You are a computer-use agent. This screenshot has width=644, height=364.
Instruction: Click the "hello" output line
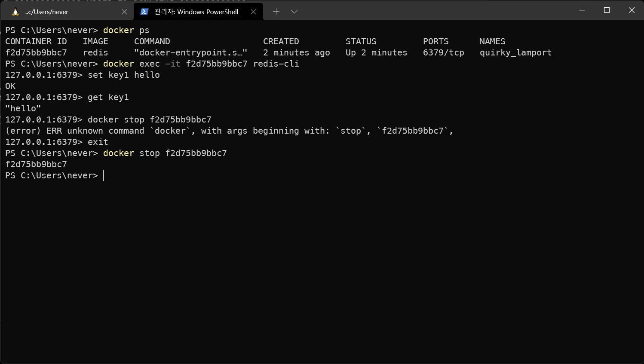[x=23, y=108]
